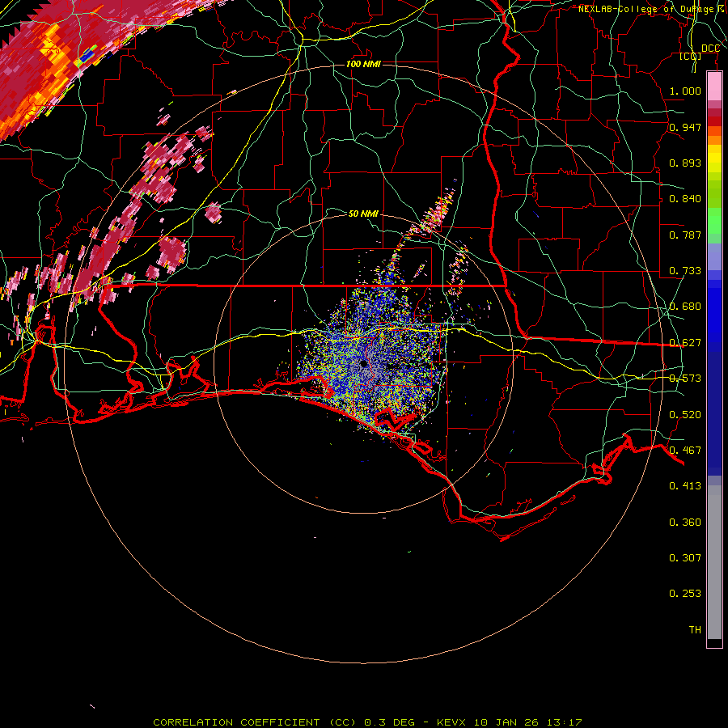
Task: Click the 0.947 color scale value
Action: point(685,127)
